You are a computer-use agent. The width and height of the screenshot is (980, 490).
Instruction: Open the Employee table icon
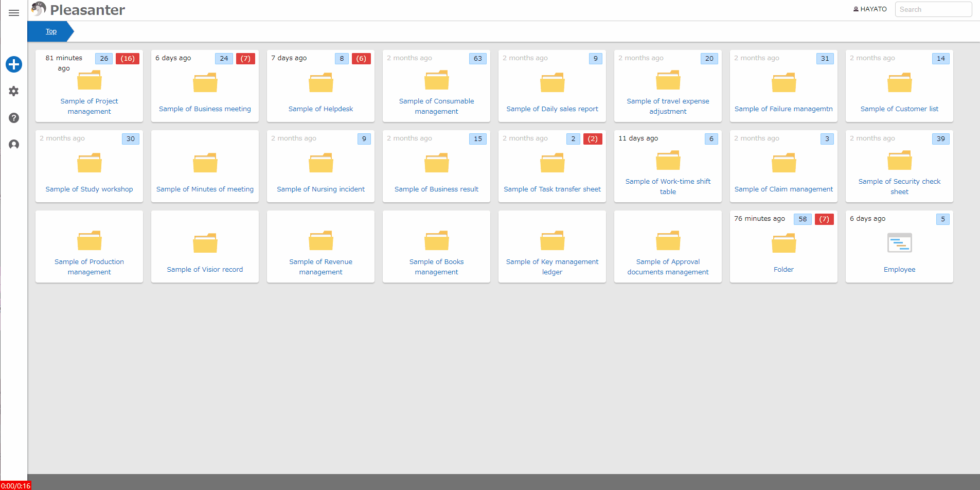[x=899, y=243]
